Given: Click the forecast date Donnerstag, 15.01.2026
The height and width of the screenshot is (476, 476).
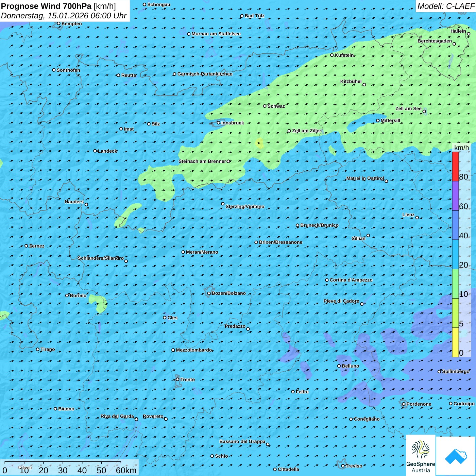Looking at the screenshot, I should (64, 16).
